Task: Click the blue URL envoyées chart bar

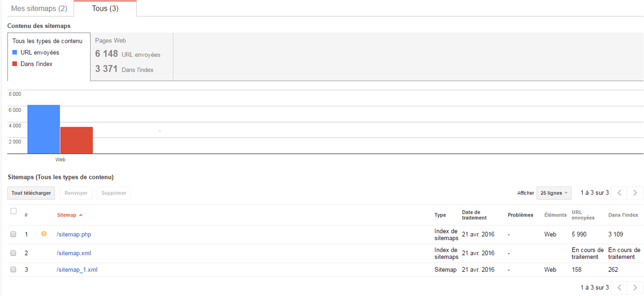Action: (x=43, y=129)
